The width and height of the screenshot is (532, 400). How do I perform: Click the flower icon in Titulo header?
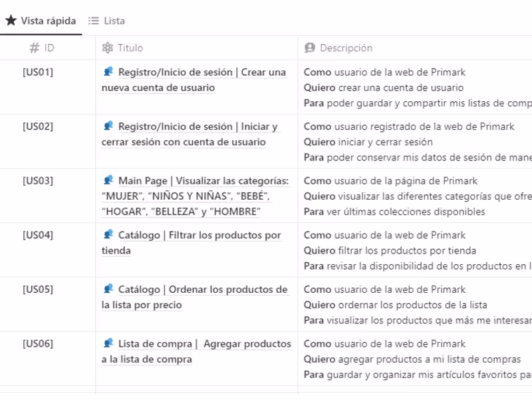click(x=108, y=48)
